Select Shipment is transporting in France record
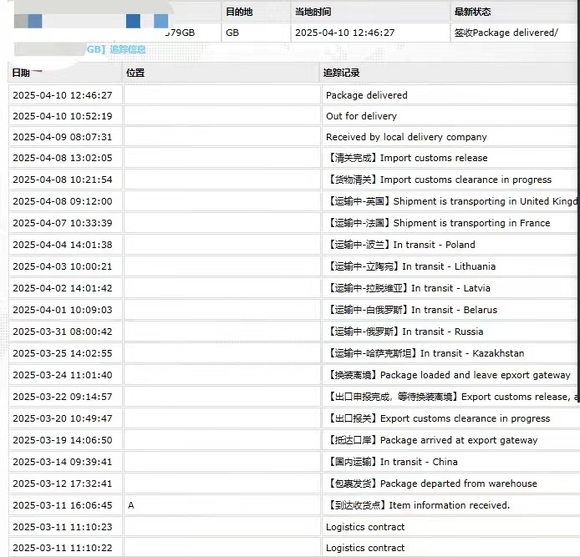 click(x=438, y=223)
